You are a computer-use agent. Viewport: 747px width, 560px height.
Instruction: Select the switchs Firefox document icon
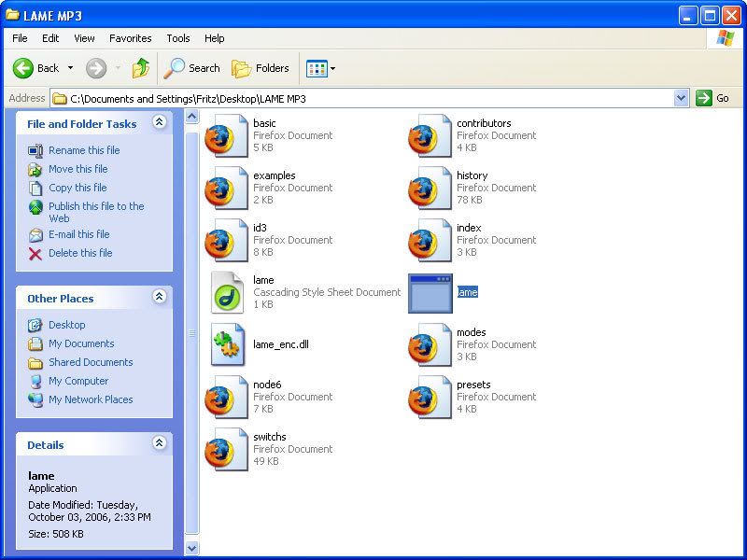(226, 449)
